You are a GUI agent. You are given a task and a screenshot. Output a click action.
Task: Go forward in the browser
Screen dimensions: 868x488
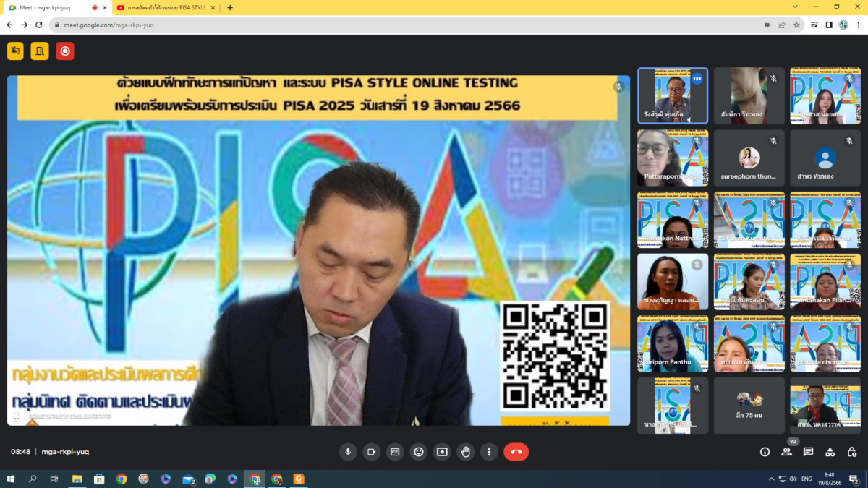[x=25, y=25]
